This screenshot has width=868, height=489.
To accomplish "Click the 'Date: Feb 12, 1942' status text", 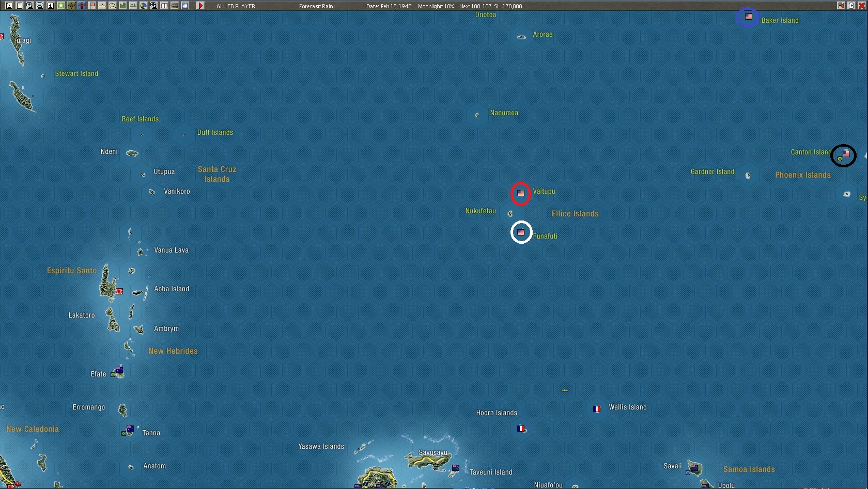I will point(389,6).
